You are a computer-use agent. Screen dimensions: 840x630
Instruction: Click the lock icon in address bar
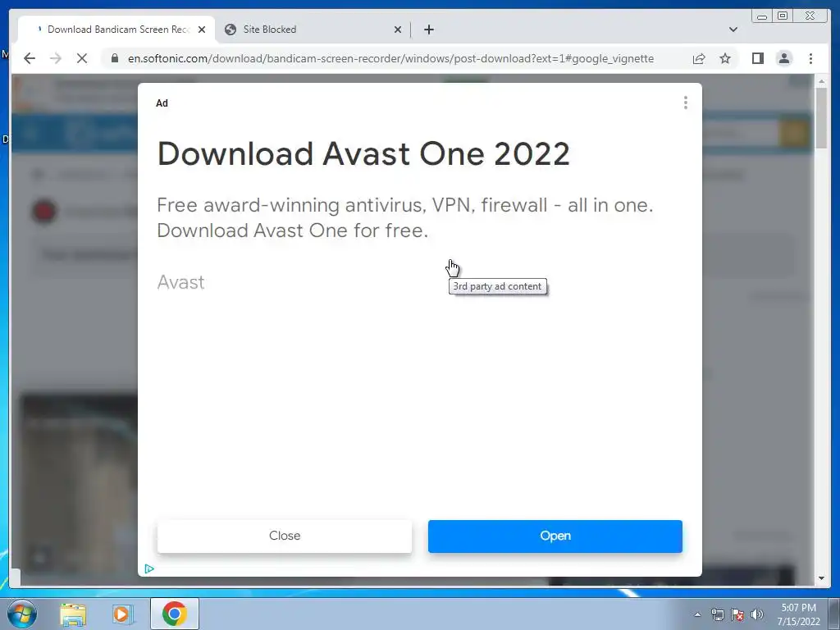click(x=115, y=58)
